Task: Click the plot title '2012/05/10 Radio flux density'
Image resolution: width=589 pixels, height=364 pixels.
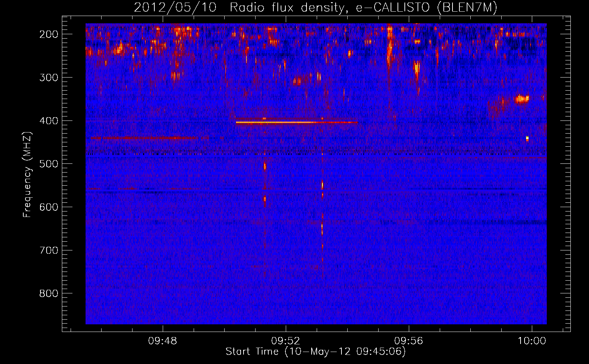Action: (x=315, y=8)
